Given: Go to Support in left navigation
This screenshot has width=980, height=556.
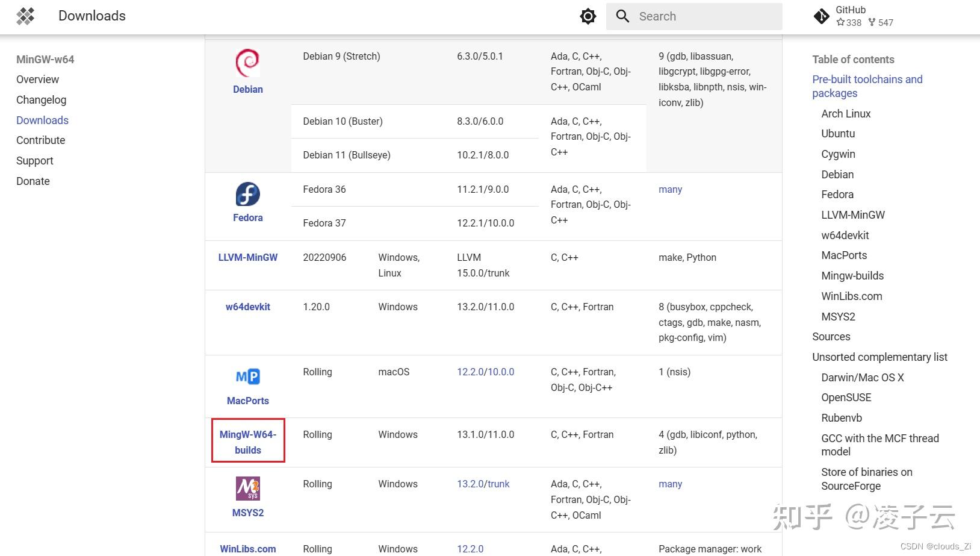Looking at the screenshot, I should [x=35, y=161].
